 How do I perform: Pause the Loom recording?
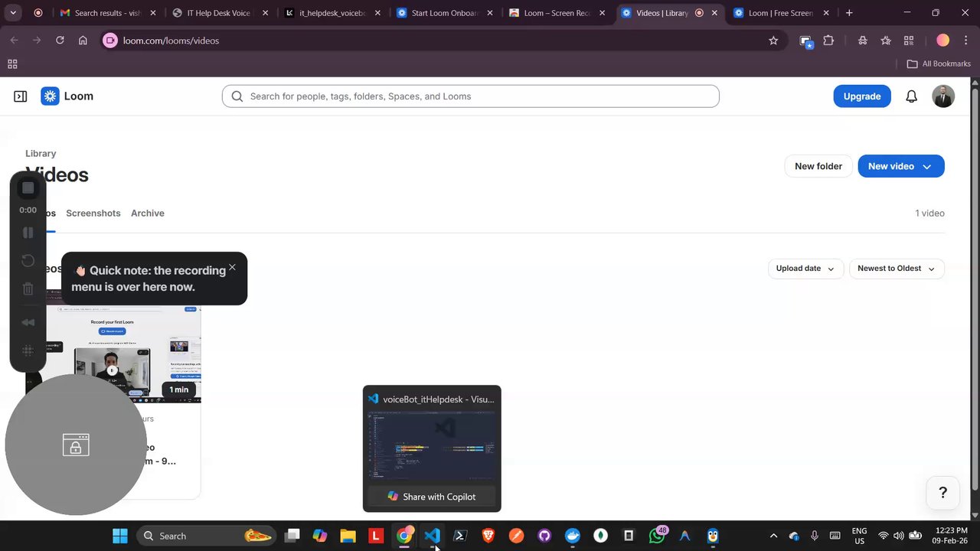point(28,233)
